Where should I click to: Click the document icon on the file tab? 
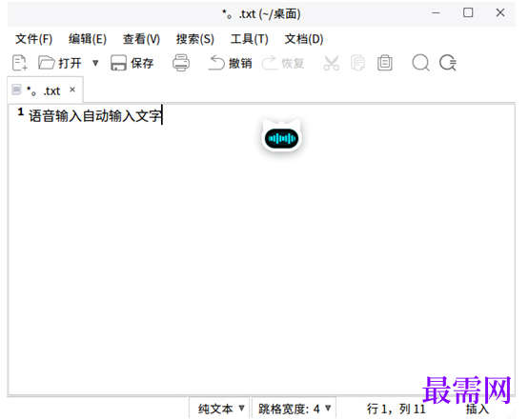pyautogui.click(x=16, y=90)
